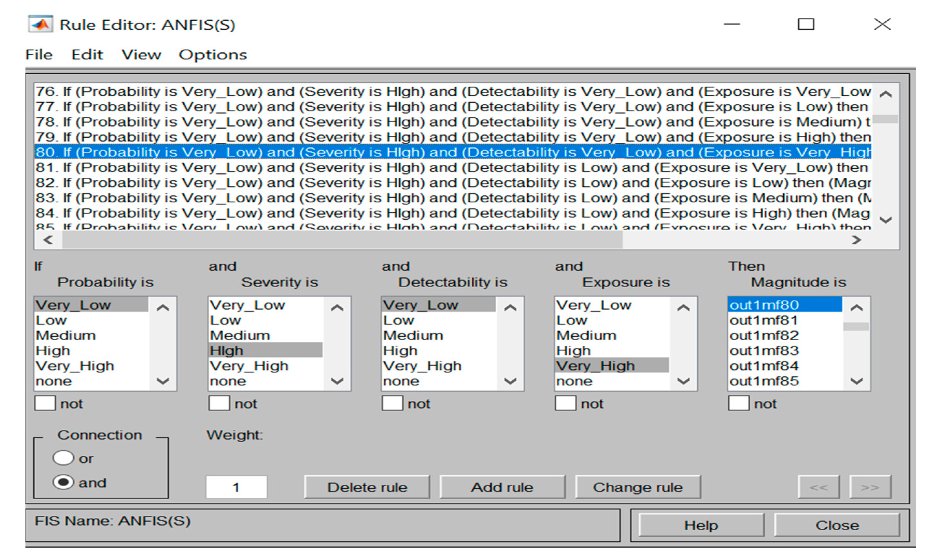934x560 pixels.
Task: Check the 'not' box under Magnitude
Action: (x=738, y=403)
